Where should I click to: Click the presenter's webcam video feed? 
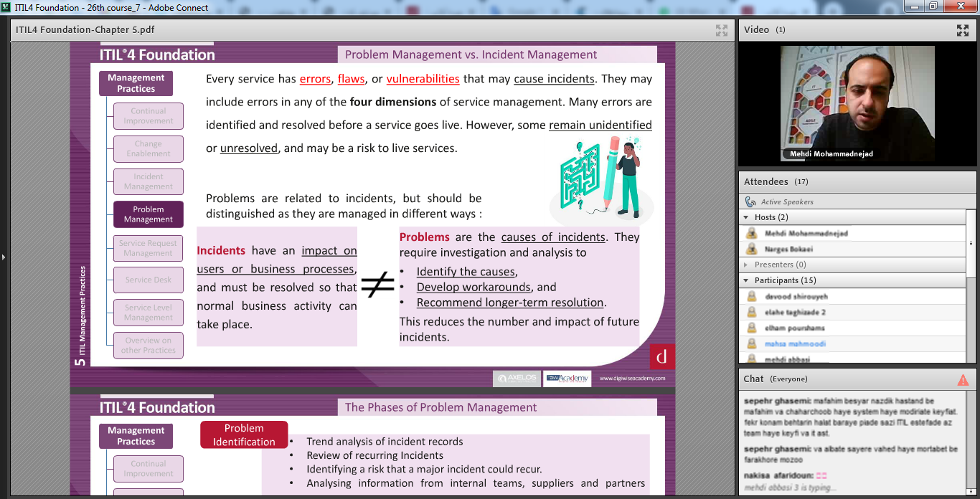(x=857, y=104)
